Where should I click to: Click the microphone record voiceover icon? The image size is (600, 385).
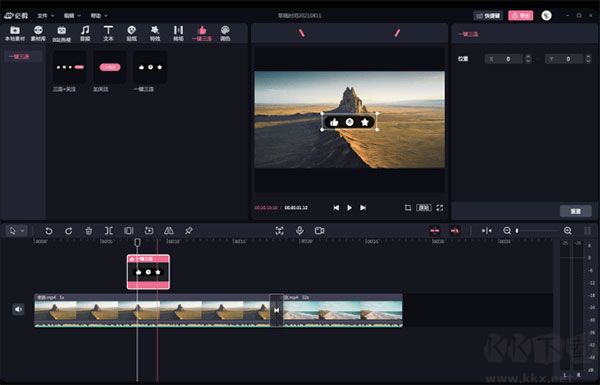(300, 230)
